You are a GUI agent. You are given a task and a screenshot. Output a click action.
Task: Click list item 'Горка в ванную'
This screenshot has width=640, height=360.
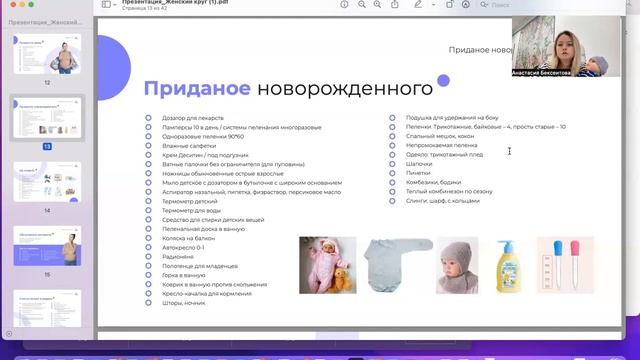(x=184, y=276)
